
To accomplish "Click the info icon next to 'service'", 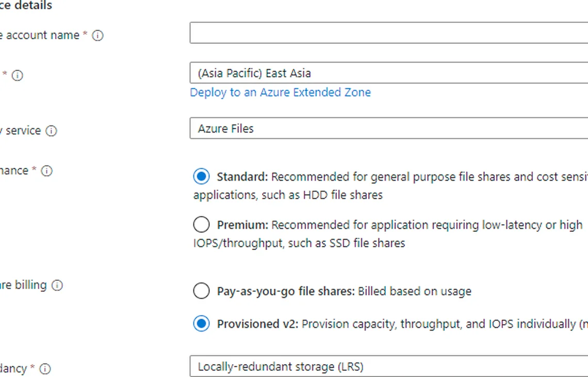I will 51,131.
